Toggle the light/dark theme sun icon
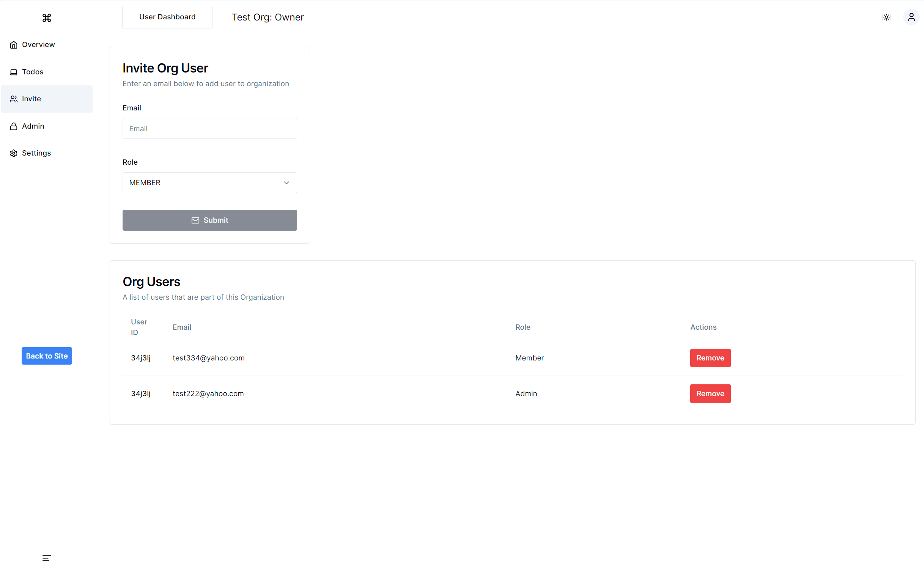The height and width of the screenshot is (571, 924). [886, 17]
